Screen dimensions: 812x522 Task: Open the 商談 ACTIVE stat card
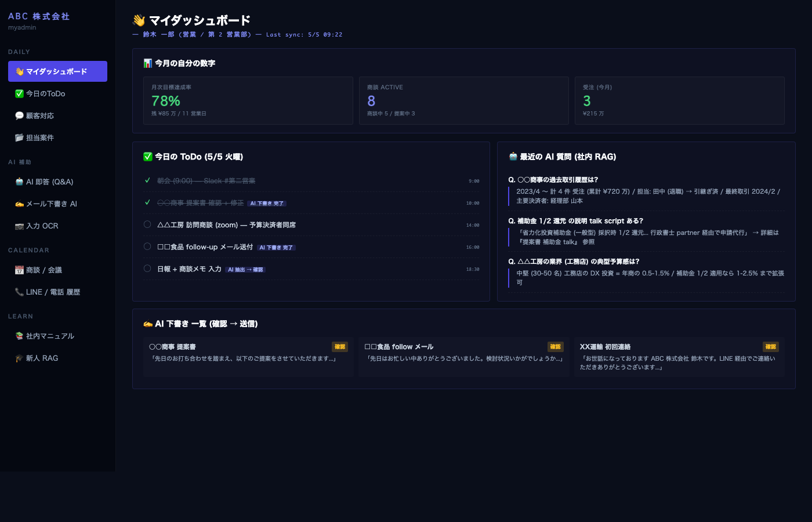click(464, 100)
